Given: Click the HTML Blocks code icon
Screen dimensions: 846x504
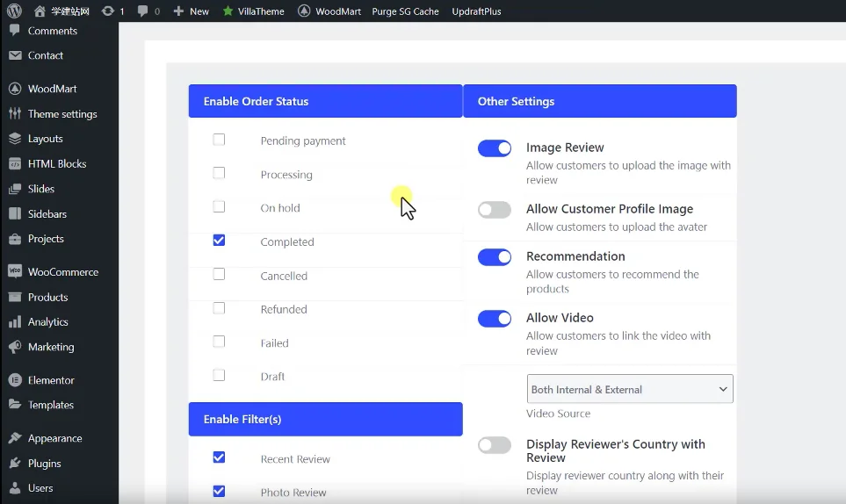Looking at the screenshot, I should point(15,163).
